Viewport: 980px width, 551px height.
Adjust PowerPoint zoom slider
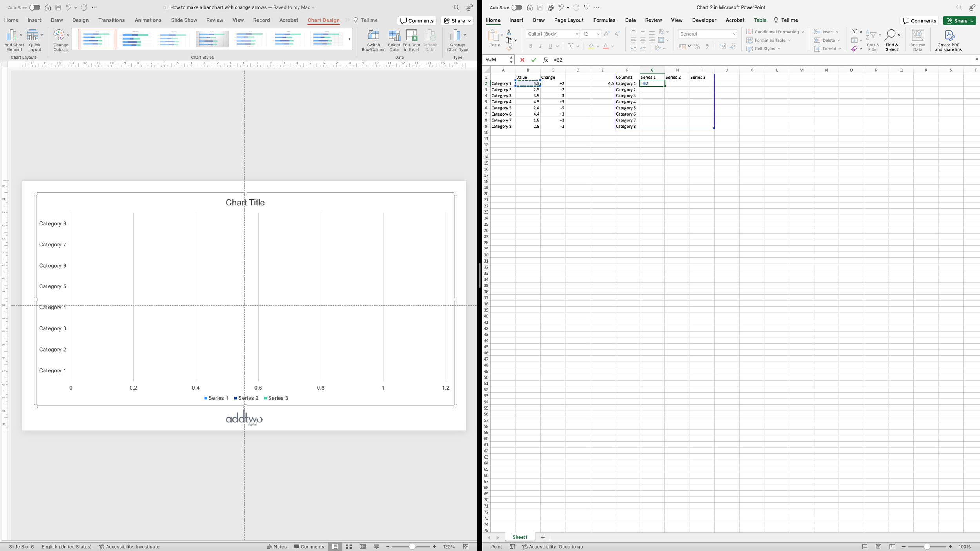click(412, 547)
